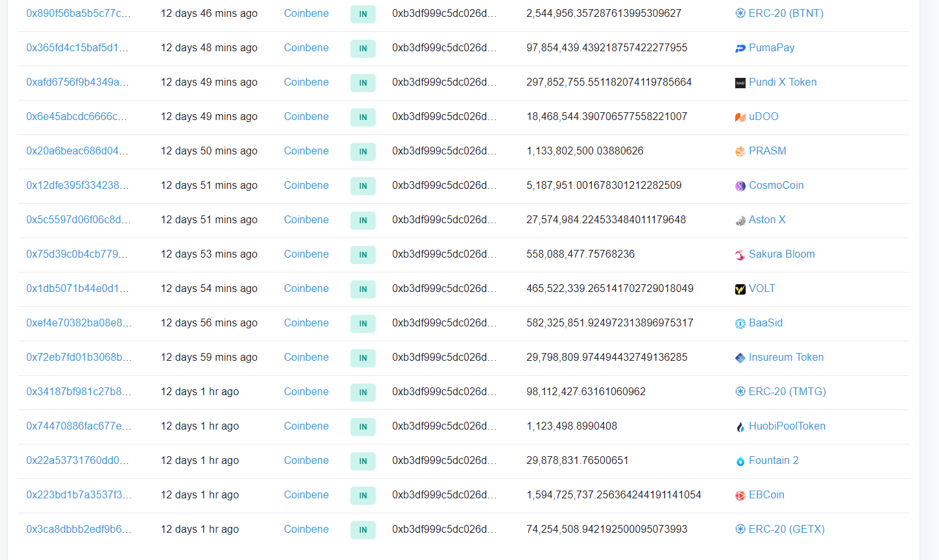Open the Sakura Bloom token name link
The image size is (939, 560).
(782, 254)
